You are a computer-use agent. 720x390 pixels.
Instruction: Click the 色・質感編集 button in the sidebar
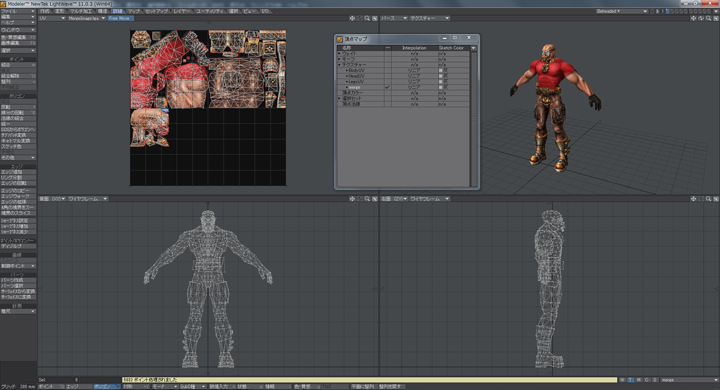(x=18, y=37)
